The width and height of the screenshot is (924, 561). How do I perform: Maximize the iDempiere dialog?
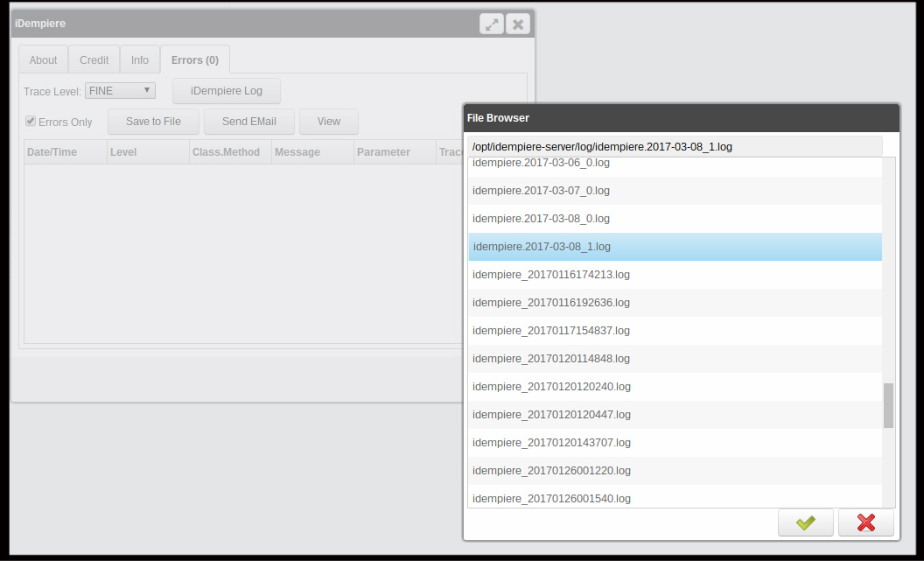492,25
